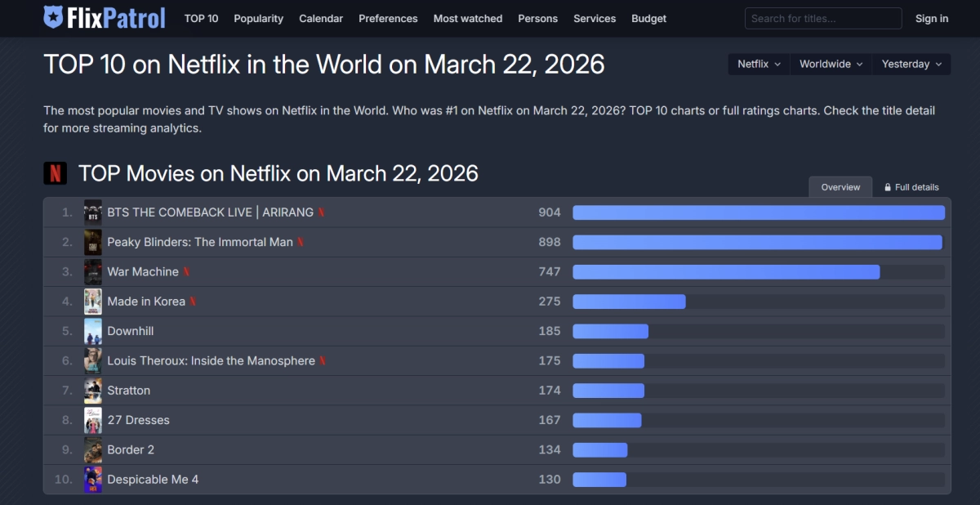Click the BTS THE COMEBACK LIVE poster thumbnail

pyautogui.click(x=93, y=212)
